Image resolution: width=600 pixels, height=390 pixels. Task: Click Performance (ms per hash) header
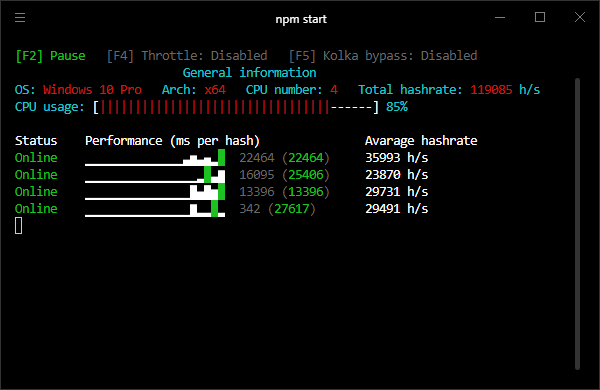(x=172, y=141)
